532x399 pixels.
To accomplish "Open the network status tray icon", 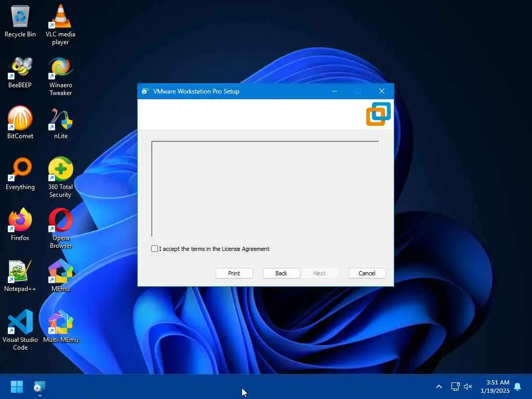I will pyautogui.click(x=455, y=387).
